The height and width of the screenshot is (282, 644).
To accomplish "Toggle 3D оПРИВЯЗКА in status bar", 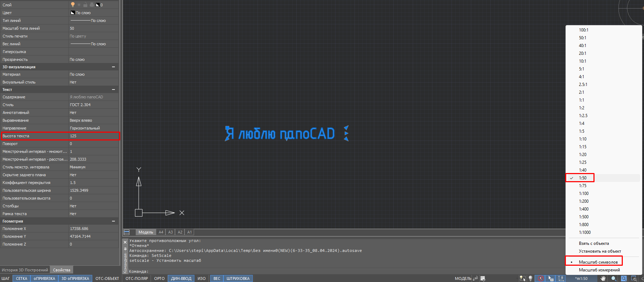I will pyautogui.click(x=75, y=278).
